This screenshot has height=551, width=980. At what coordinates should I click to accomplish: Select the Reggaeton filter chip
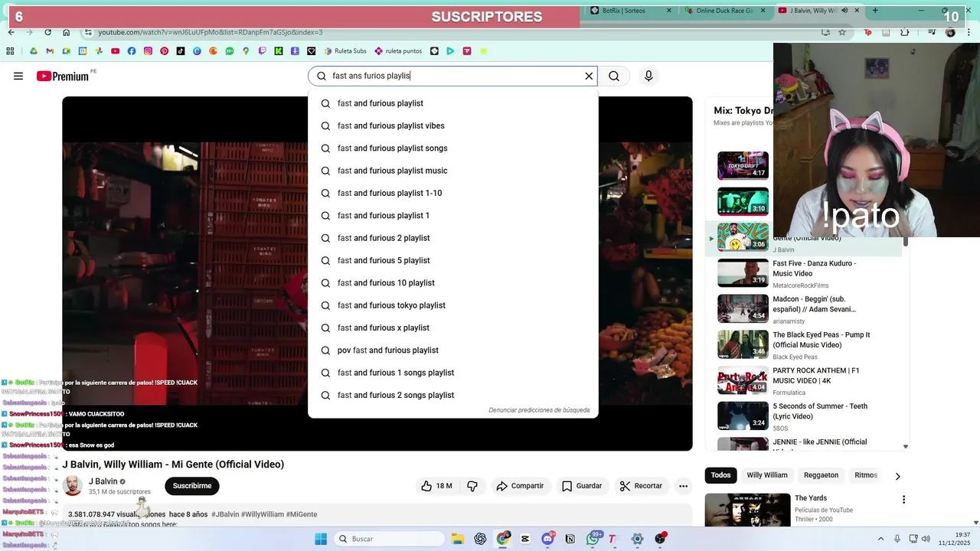coord(822,475)
